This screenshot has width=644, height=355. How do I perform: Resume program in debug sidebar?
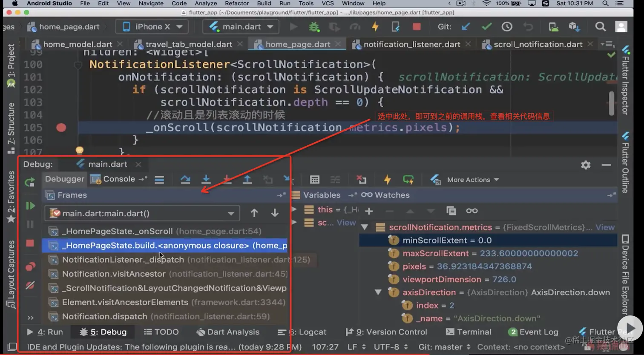point(30,206)
